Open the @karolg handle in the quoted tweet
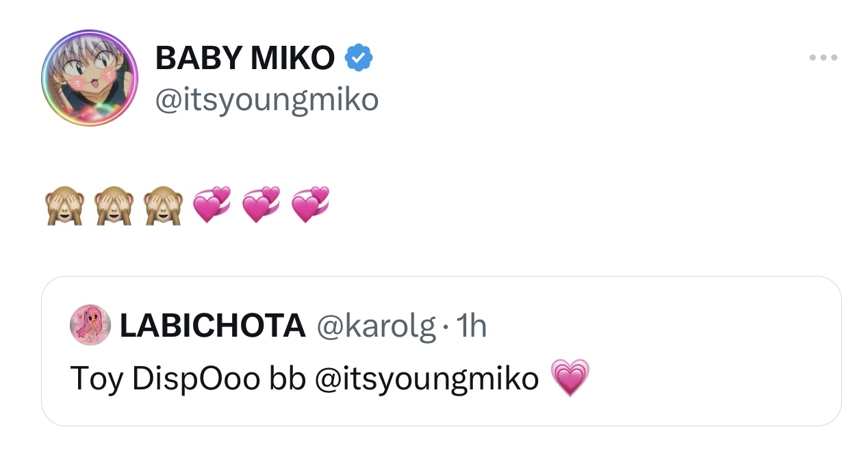Screen dimensions: 868x451 pyautogui.click(x=375, y=326)
